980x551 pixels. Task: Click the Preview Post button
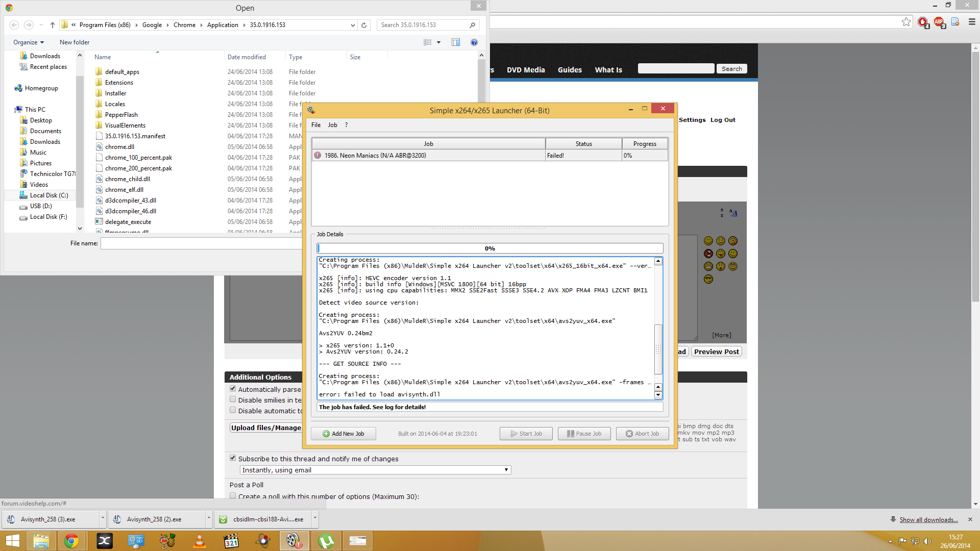[x=716, y=352]
